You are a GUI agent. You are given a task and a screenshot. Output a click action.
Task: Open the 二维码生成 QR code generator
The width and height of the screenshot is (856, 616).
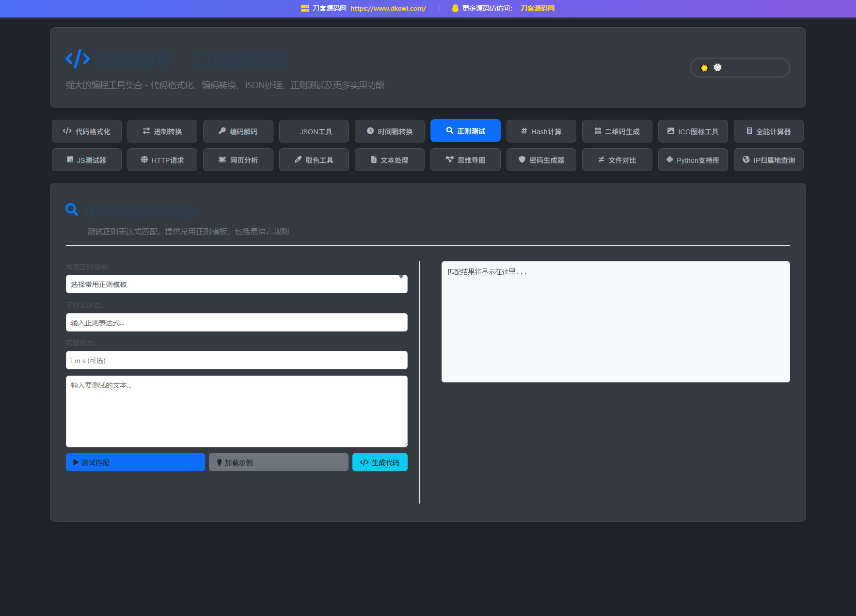617,131
